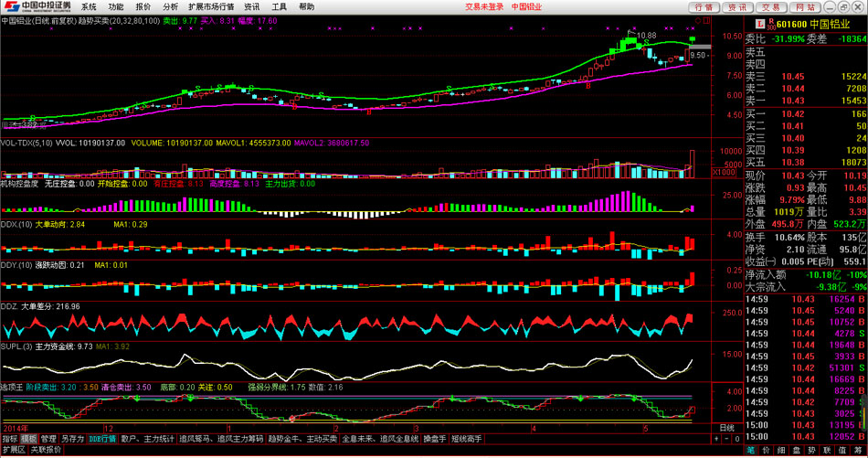This screenshot has width=868, height=458.
Task: Select the 值 tab in the quote panel
Action: (x=842, y=451)
